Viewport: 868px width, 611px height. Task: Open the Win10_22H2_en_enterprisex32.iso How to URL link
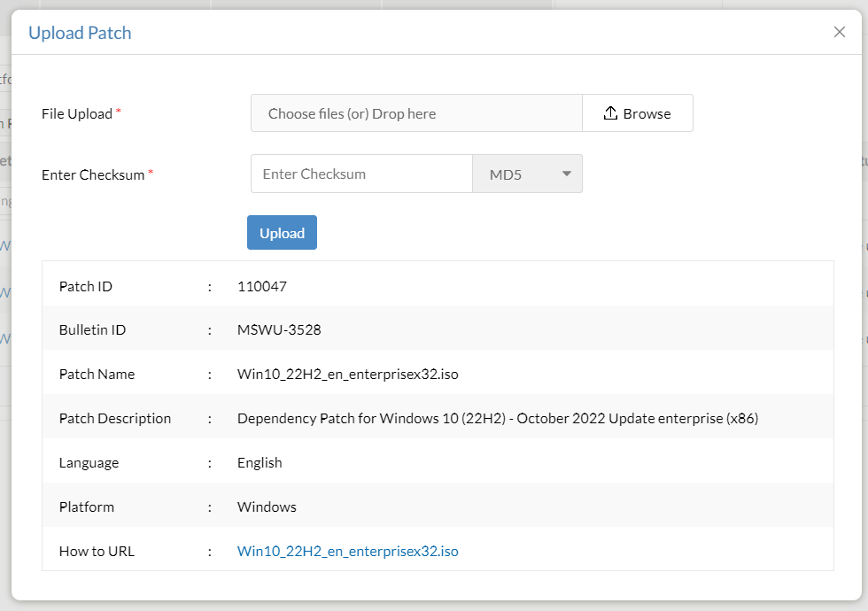coord(347,551)
